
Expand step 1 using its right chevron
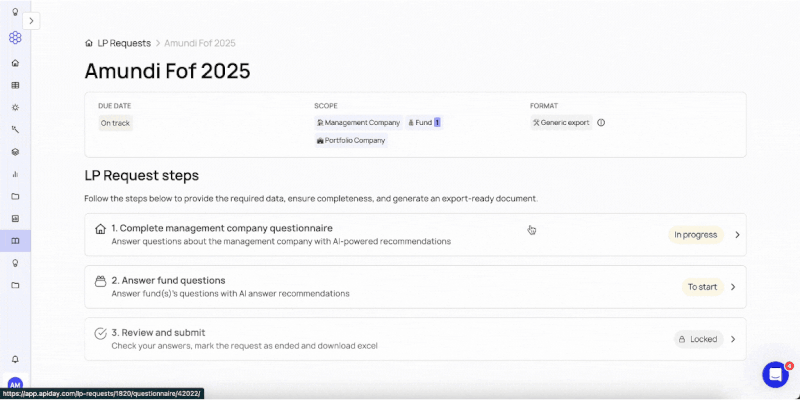[x=737, y=235]
